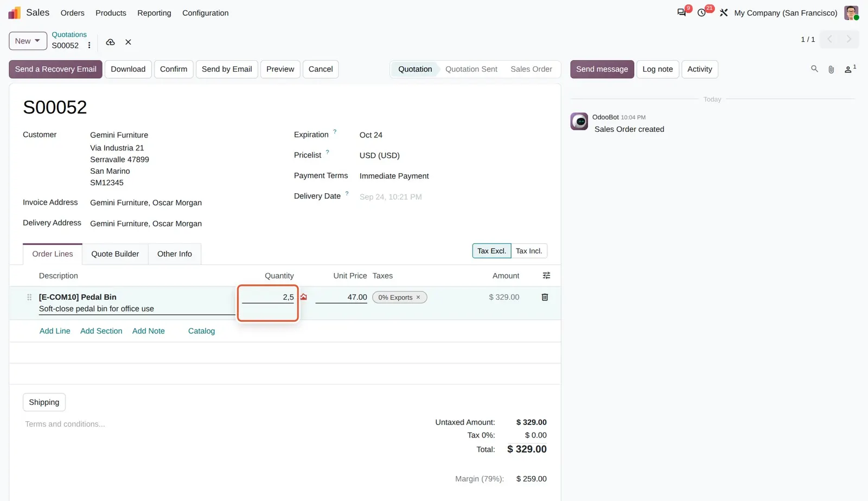Open the Sales app home icon
This screenshot has width=868, height=501.
pos(15,12)
